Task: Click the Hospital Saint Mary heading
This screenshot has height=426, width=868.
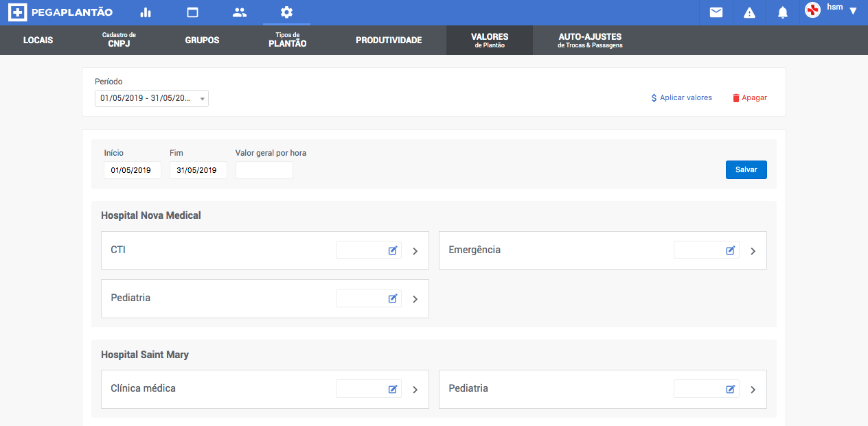Action: coord(145,355)
